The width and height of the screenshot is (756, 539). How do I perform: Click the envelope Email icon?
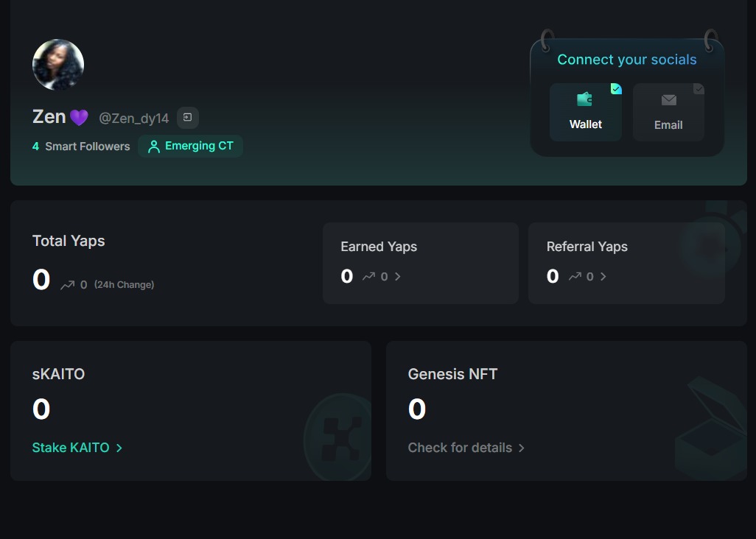[669, 99]
